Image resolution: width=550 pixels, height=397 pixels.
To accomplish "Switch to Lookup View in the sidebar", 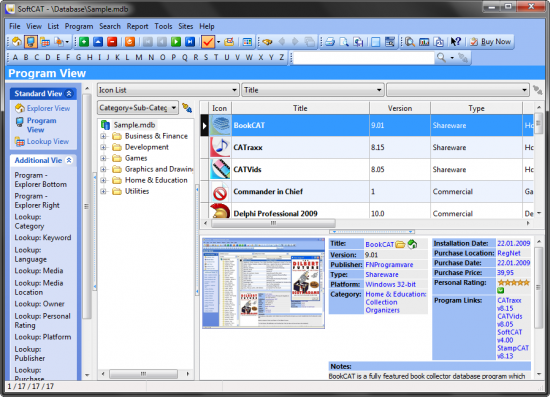I will (x=48, y=141).
